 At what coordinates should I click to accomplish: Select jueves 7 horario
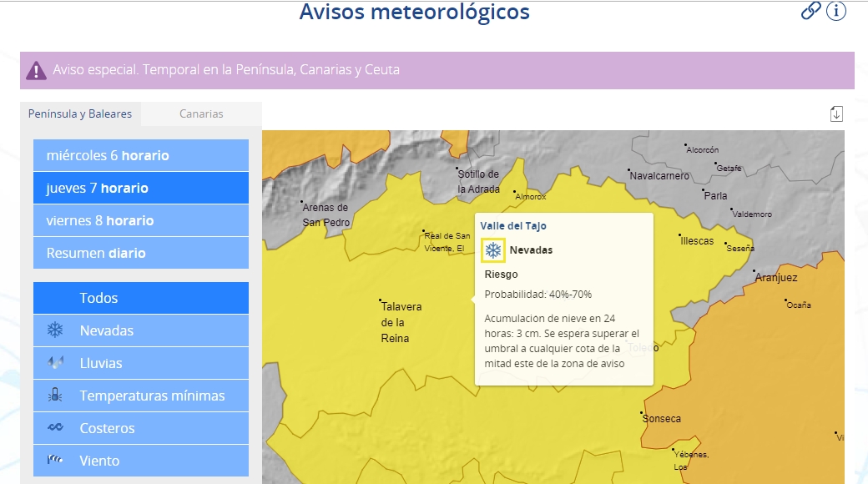(x=140, y=188)
